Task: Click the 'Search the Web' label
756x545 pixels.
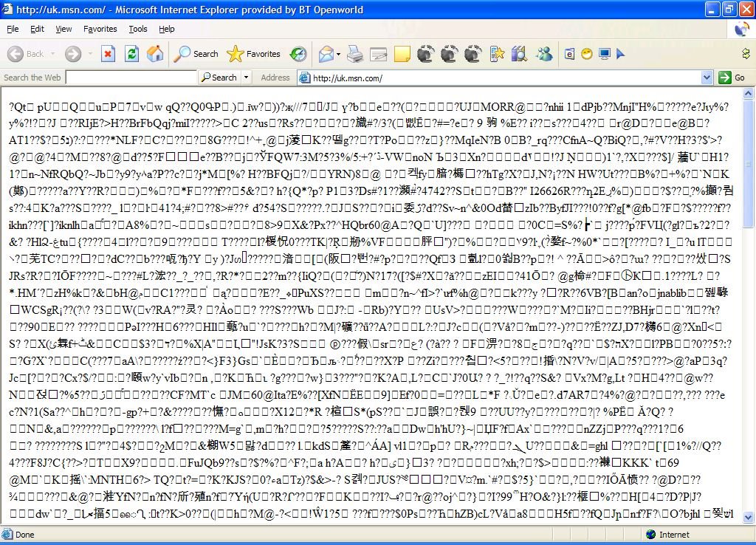Action: (32, 77)
